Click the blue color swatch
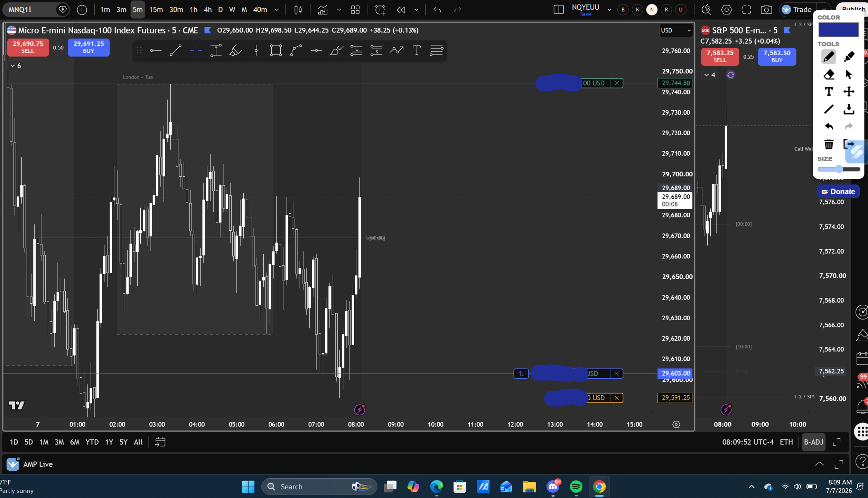The height and width of the screenshot is (498, 868). point(838,29)
